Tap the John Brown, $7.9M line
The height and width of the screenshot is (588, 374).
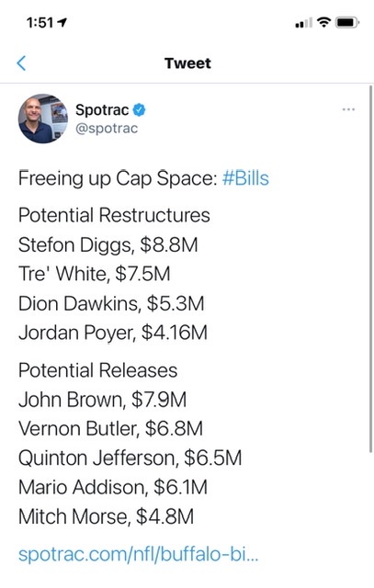(102, 400)
